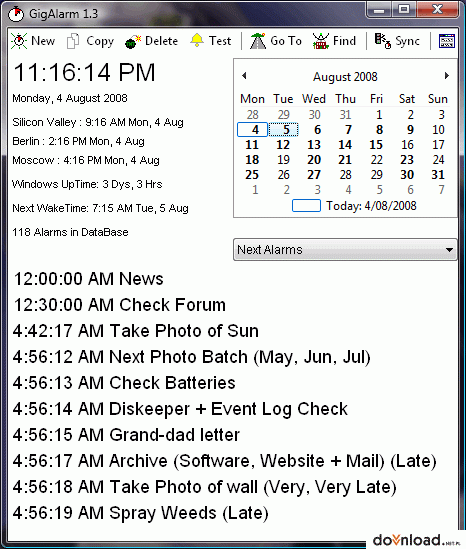Image resolution: width=466 pixels, height=549 pixels.
Task: Click Monday, 4 August 2008 date text
Action: pos(70,98)
